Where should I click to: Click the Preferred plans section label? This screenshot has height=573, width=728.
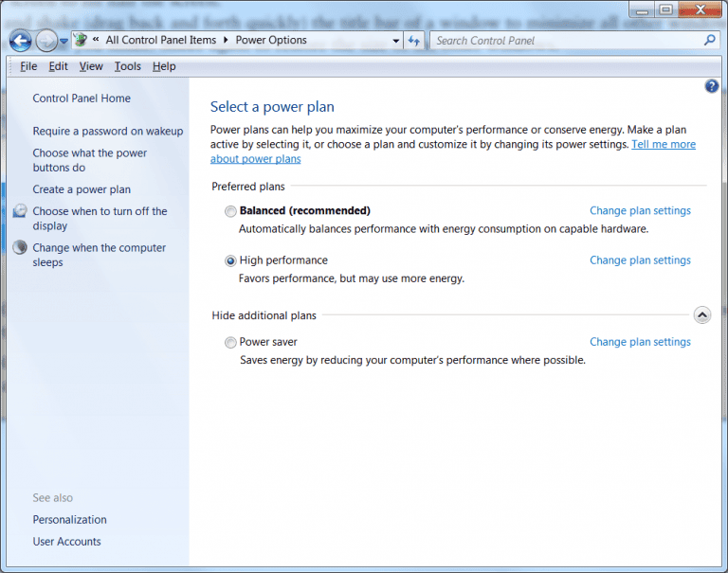pos(248,187)
